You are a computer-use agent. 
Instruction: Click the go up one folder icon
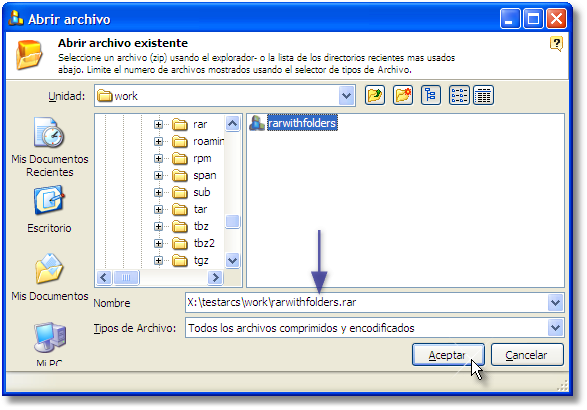tap(375, 95)
